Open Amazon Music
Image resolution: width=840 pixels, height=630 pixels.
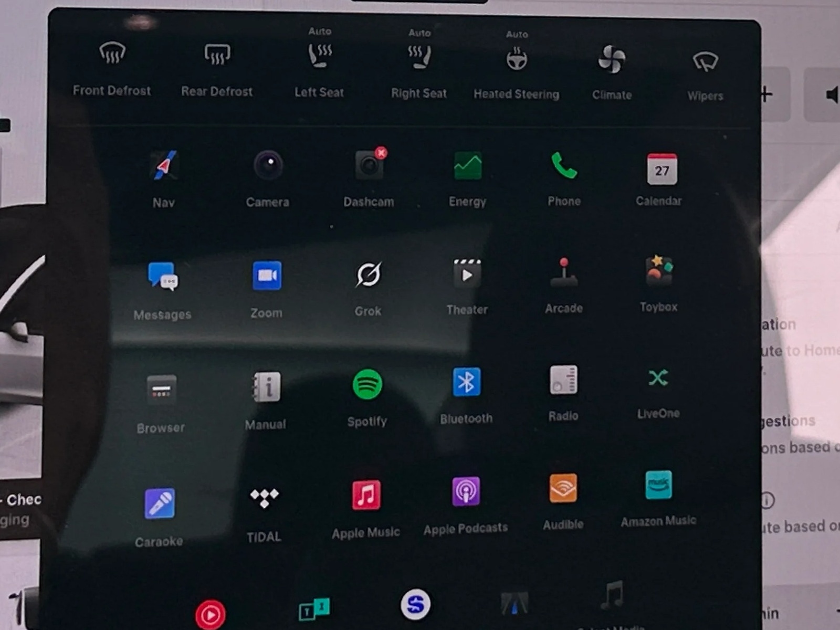click(658, 485)
